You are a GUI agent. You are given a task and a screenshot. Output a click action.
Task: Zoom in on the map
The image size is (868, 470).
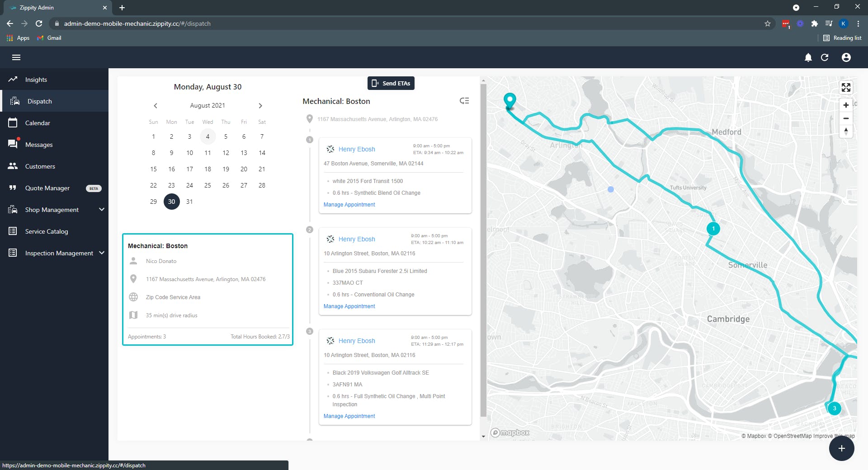(x=846, y=105)
